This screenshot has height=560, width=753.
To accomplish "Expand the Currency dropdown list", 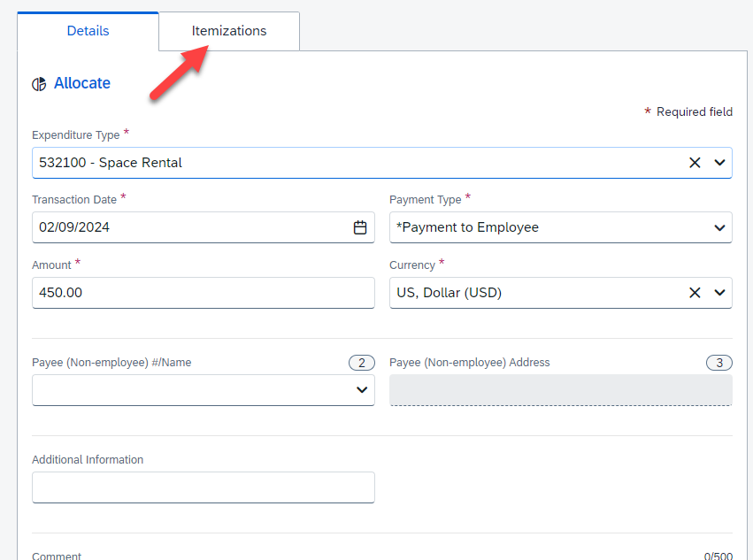I will coord(718,292).
